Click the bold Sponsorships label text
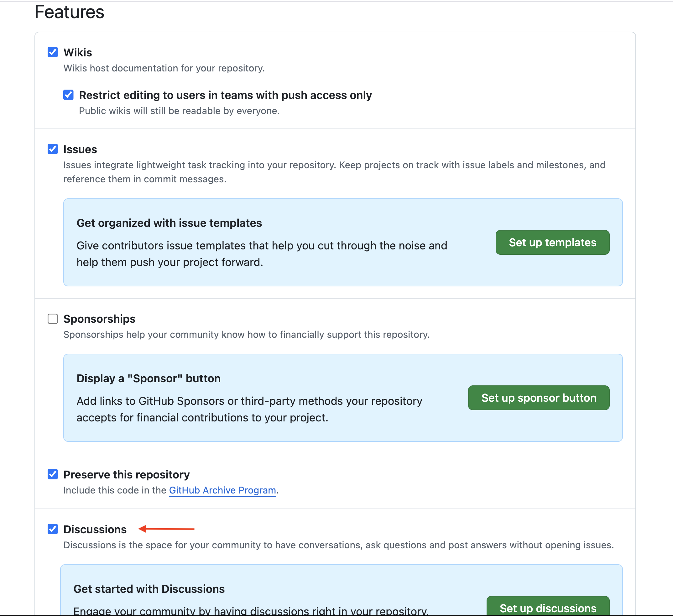This screenshot has width=673, height=616. (x=99, y=319)
